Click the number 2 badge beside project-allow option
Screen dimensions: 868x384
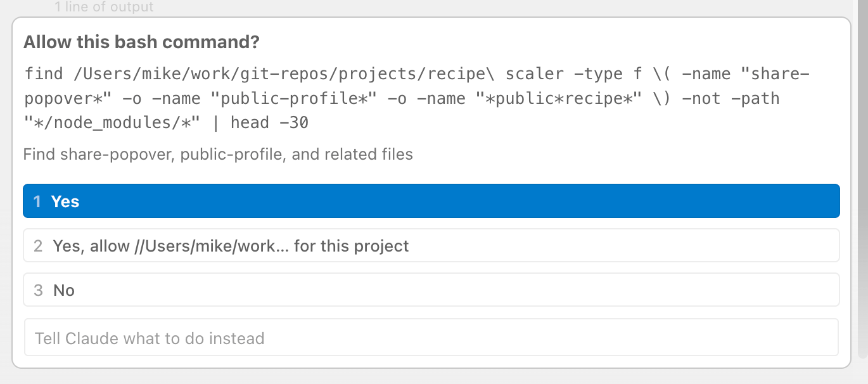coord(38,246)
